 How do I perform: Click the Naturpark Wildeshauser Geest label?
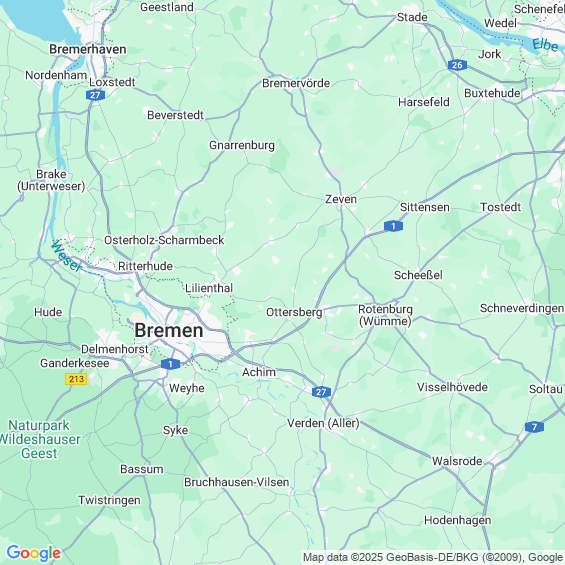39,439
